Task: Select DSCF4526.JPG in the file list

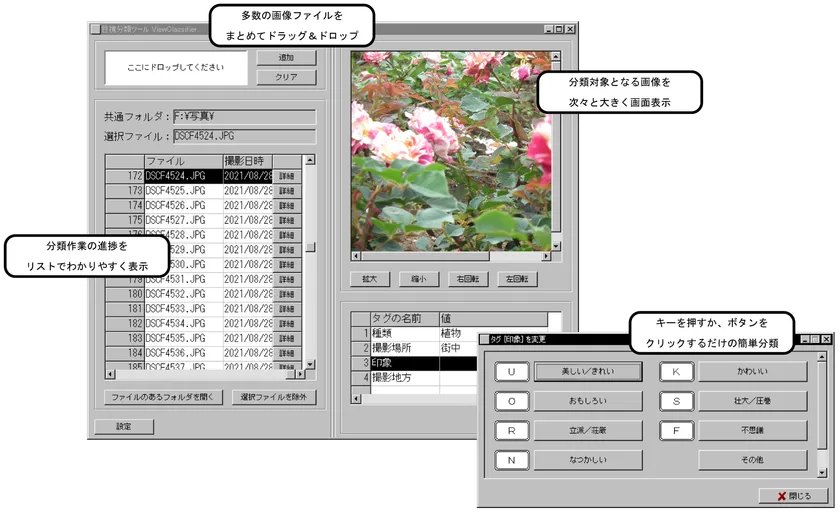Action: 182,205
